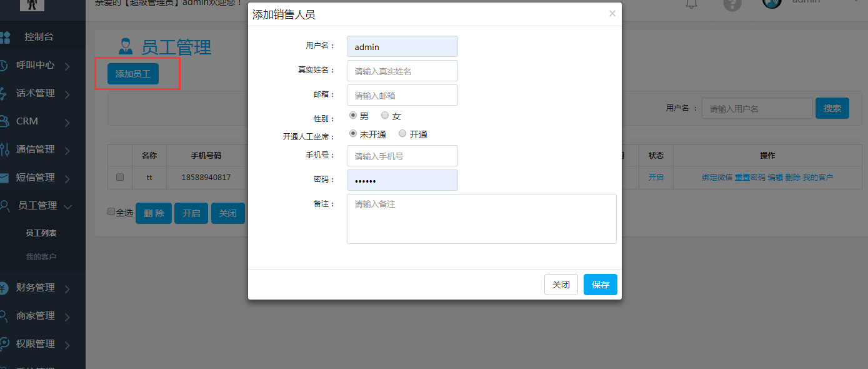Image resolution: width=868 pixels, height=369 pixels.
Task: Click the 短信管理 envelope icon
Action: tap(4, 178)
